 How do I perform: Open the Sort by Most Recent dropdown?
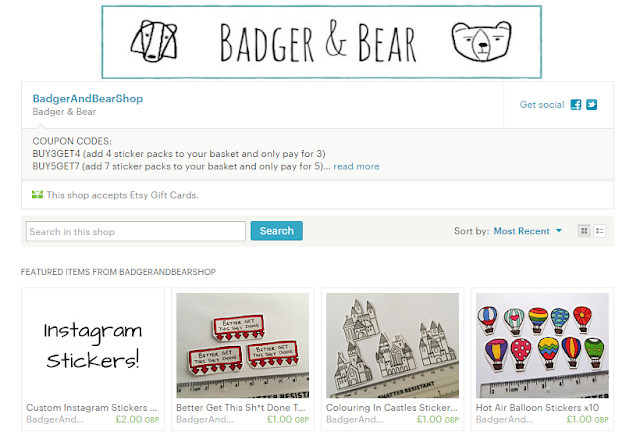pos(527,231)
